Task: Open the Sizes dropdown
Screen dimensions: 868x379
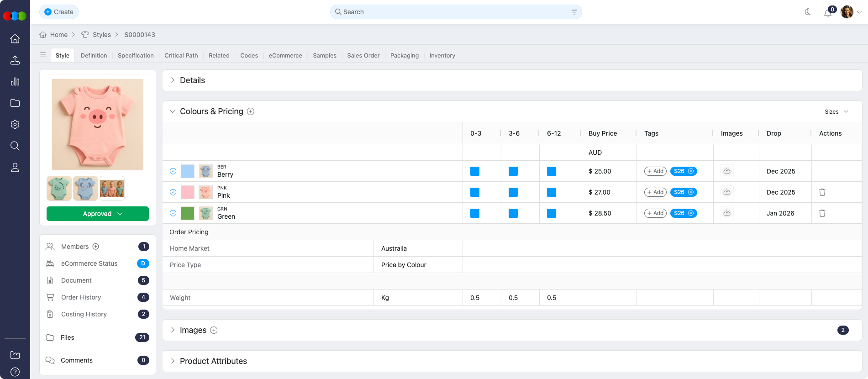Action: pyautogui.click(x=836, y=112)
